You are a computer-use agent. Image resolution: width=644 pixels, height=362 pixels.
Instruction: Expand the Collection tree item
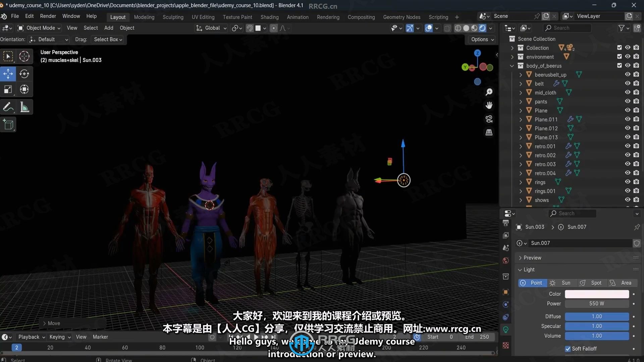point(512,48)
